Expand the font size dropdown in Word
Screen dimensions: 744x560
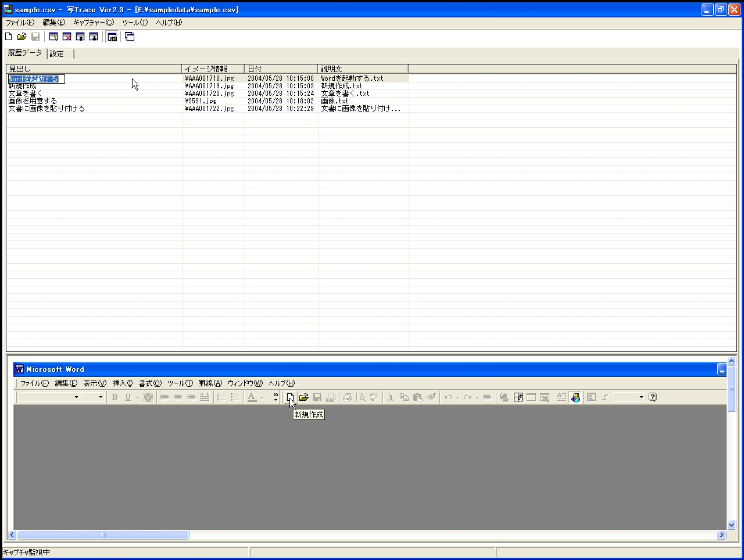click(x=101, y=397)
